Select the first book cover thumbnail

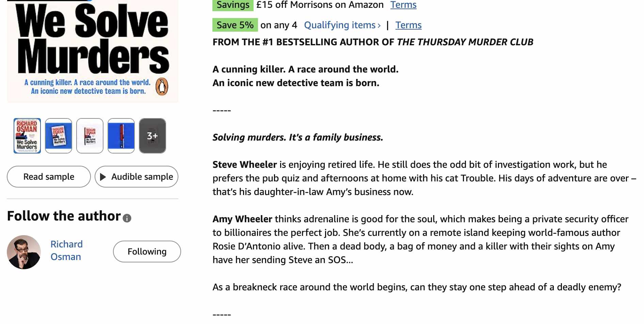pos(27,136)
